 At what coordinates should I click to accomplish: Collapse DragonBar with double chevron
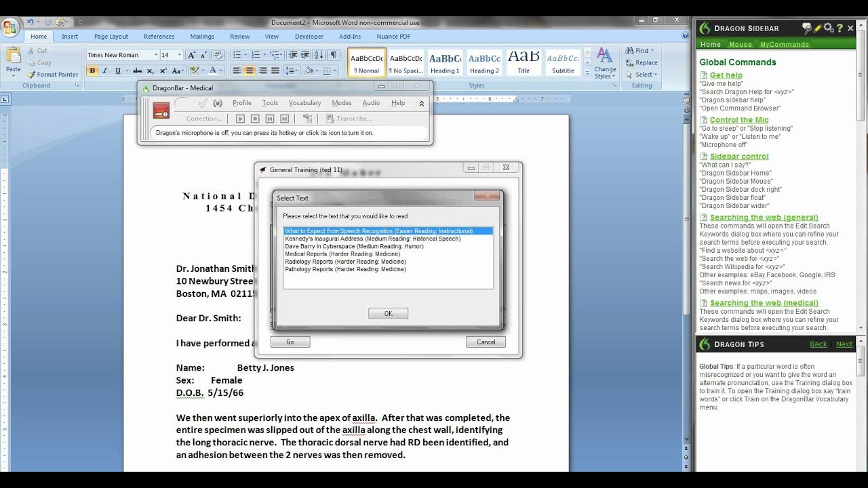pos(422,104)
